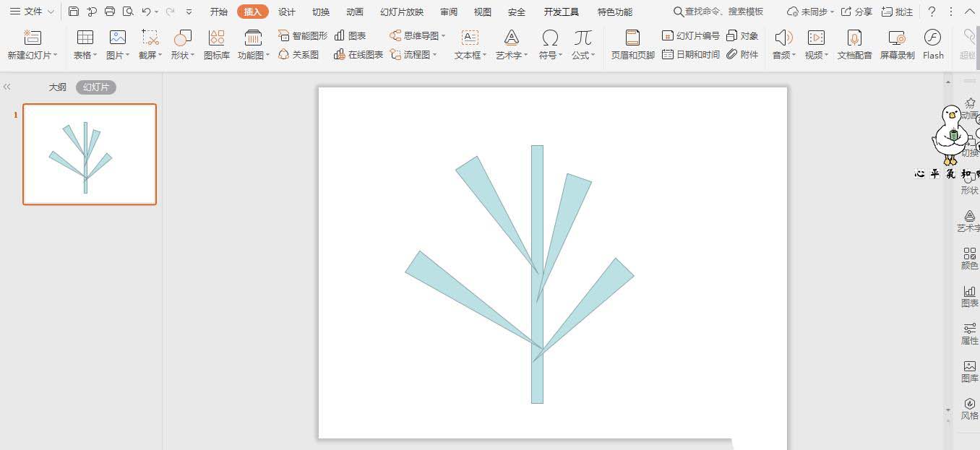The height and width of the screenshot is (450, 980).
Task: Insert a new slide via 新建幻灯片
Action: click(x=33, y=45)
